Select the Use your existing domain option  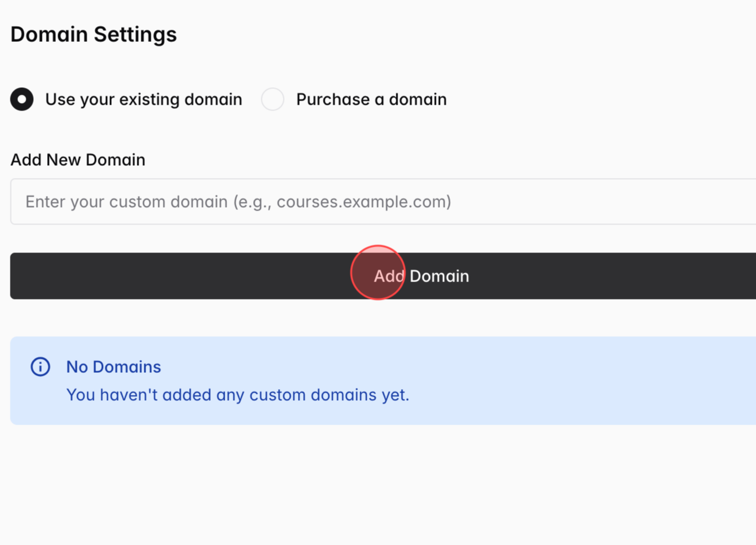22,99
